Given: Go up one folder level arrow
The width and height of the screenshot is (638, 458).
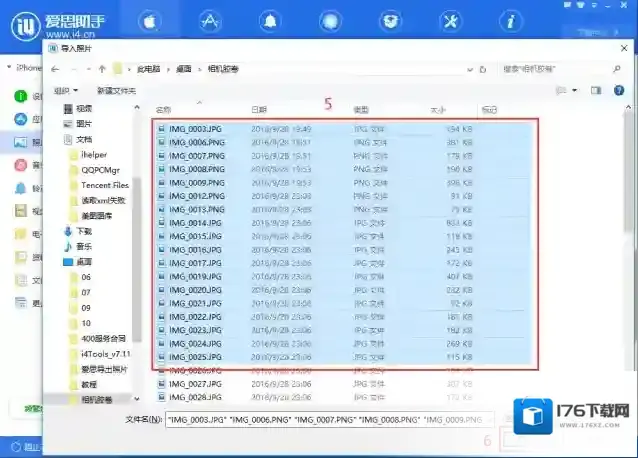Looking at the screenshot, I should (x=102, y=69).
